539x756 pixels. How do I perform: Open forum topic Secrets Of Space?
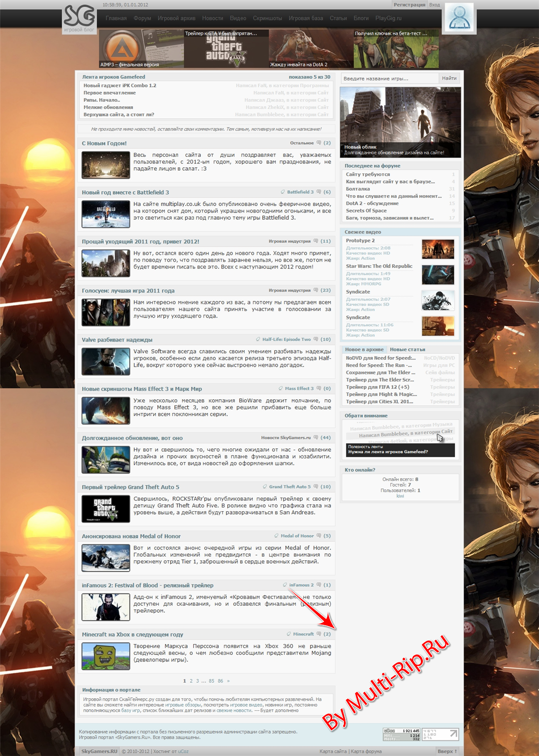pos(366,211)
